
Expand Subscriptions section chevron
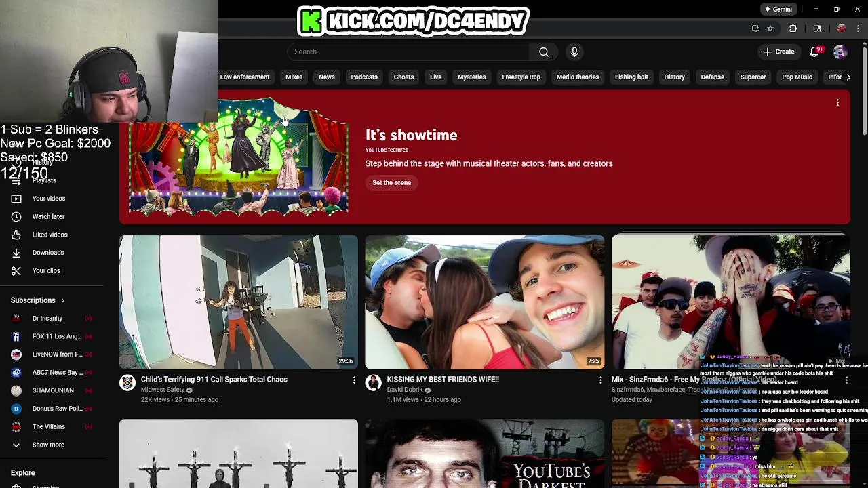[63, 300]
